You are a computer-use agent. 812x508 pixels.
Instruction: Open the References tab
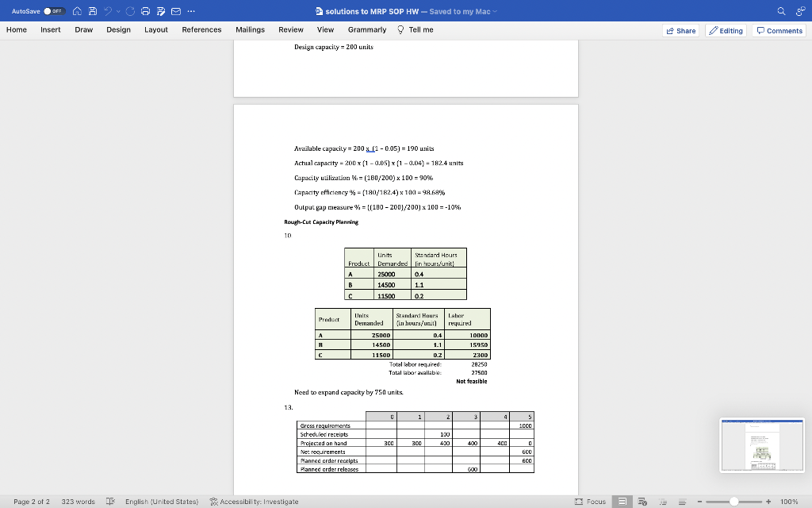[x=202, y=29]
